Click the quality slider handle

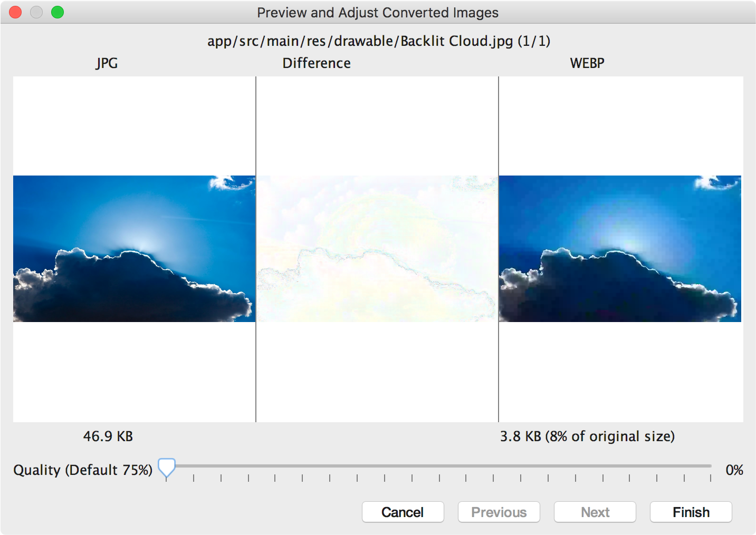pos(166,467)
